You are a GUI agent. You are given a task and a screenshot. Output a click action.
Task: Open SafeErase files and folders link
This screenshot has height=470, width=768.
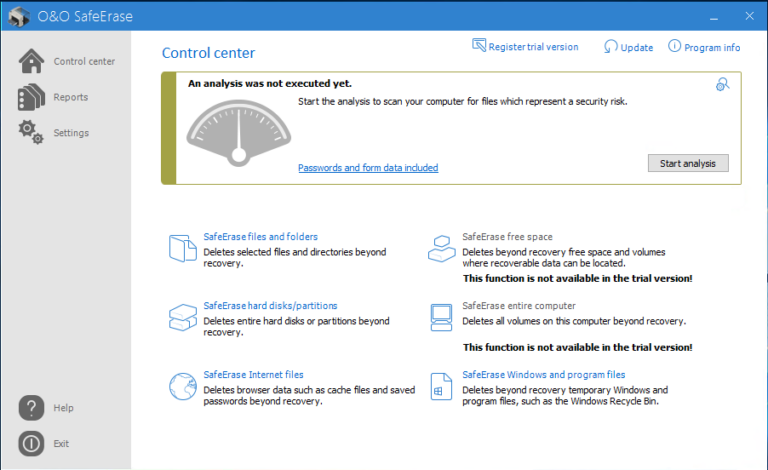(x=261, y=236)
